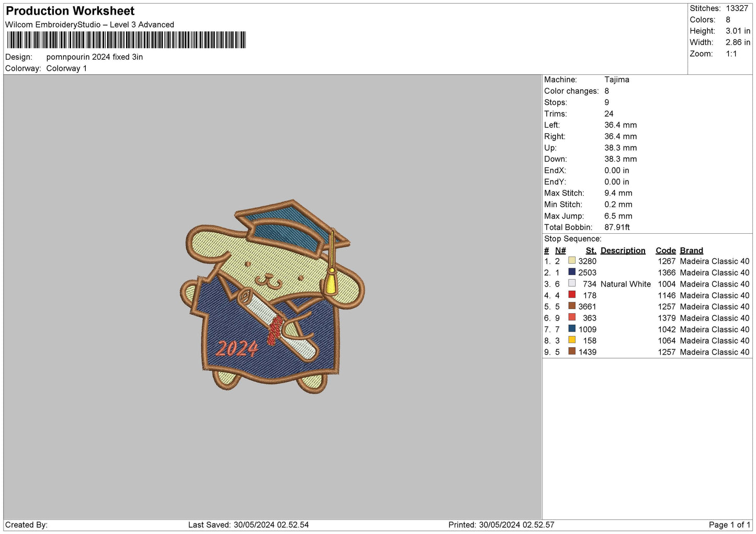Viewport: 756px width, 534px height.
Task: Click the Brand column header
Action: [x=692, y=251]
